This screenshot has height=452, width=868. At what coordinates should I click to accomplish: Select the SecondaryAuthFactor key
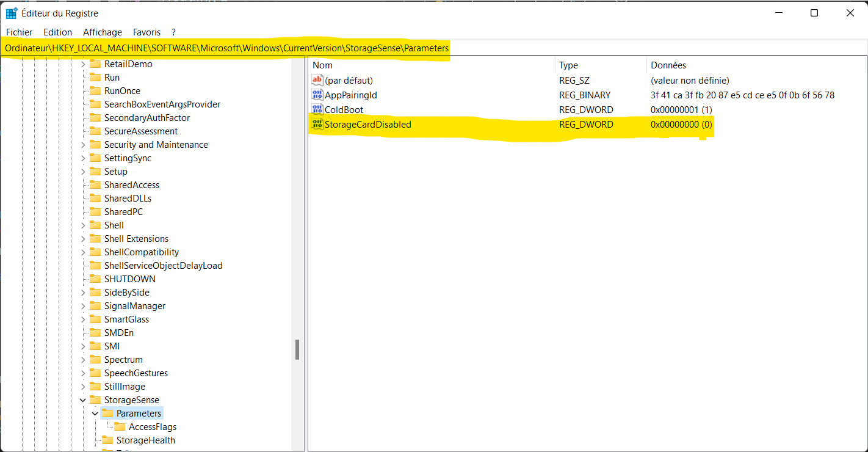pos(147,117)
